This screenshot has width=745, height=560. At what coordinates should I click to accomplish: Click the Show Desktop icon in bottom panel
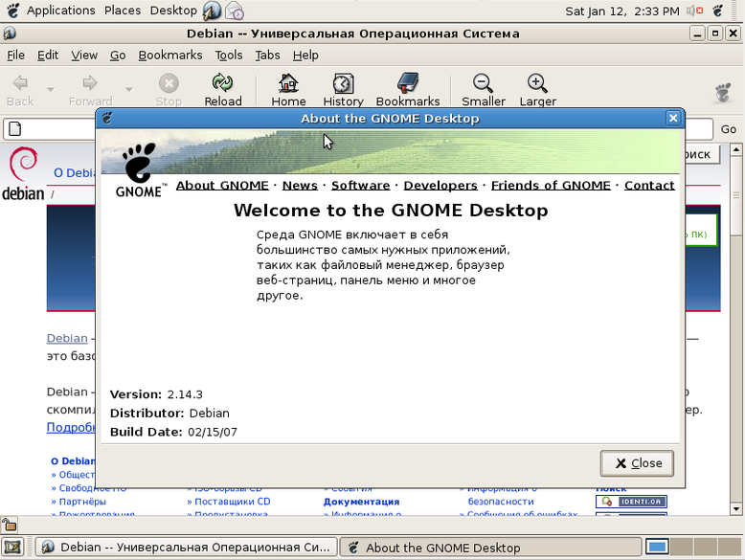pyautogui.click(x=12, y=548)
